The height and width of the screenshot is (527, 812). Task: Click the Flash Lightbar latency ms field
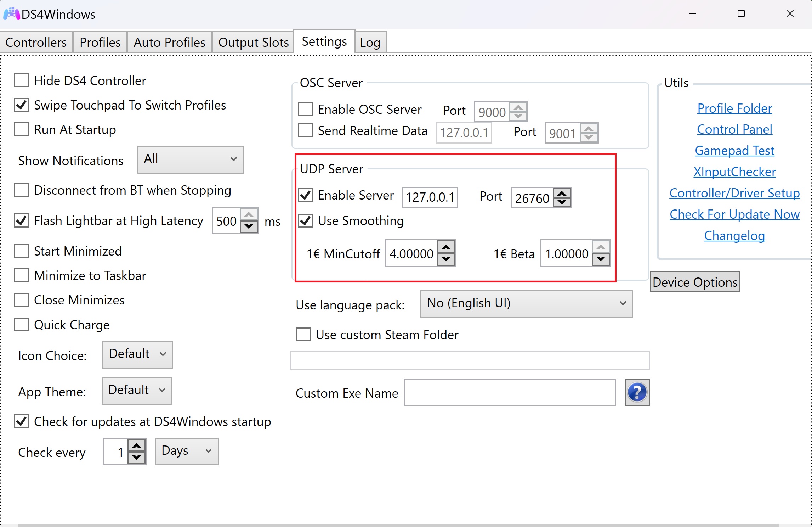click(227, 220)
